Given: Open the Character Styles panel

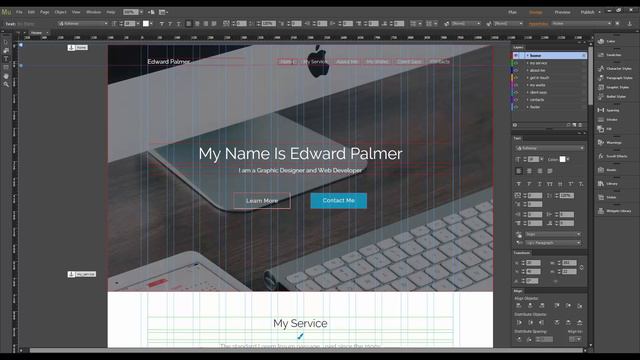Looking at the screenshot, I should [615, 69].
